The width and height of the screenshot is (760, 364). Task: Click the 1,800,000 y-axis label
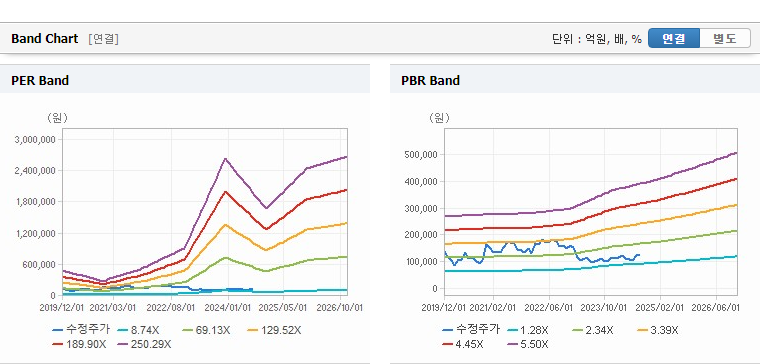(36, 202)
